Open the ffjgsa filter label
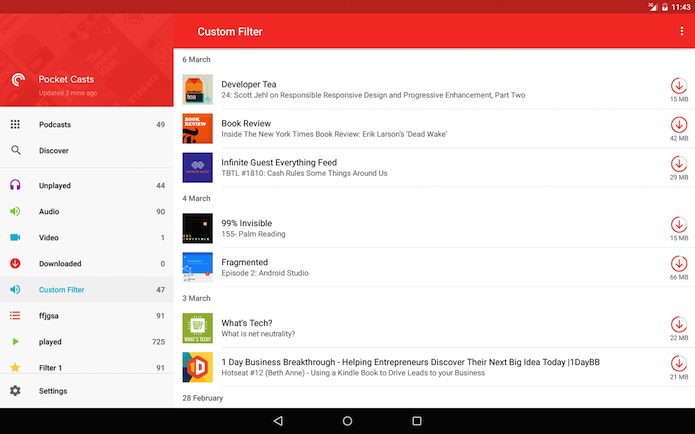This screenshot has height=434, width=695. point(49,316)
